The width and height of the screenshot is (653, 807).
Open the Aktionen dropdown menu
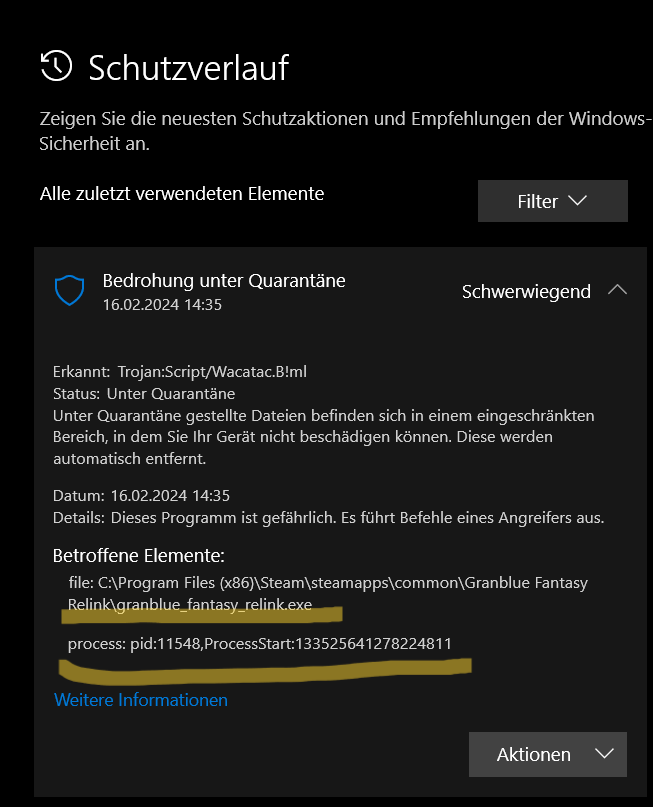click(x=547, y=754)
